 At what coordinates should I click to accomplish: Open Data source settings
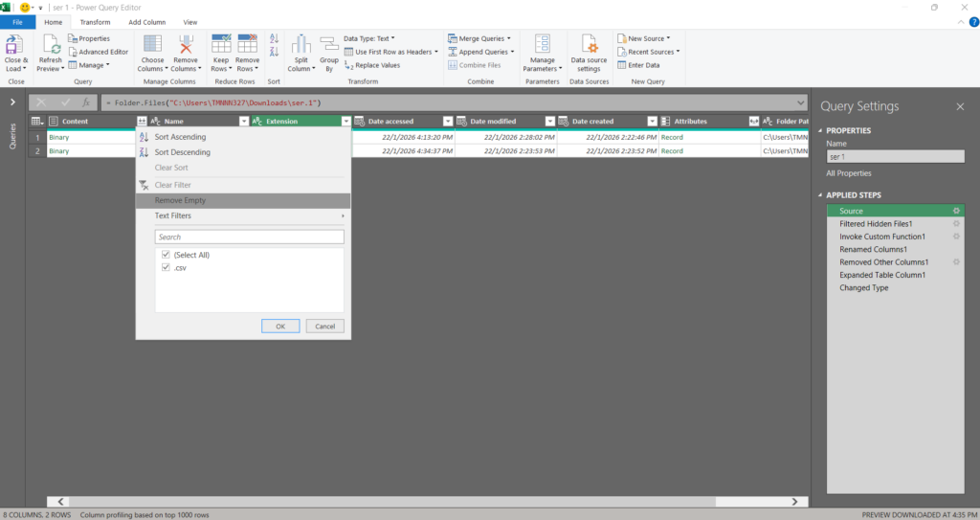590,45
